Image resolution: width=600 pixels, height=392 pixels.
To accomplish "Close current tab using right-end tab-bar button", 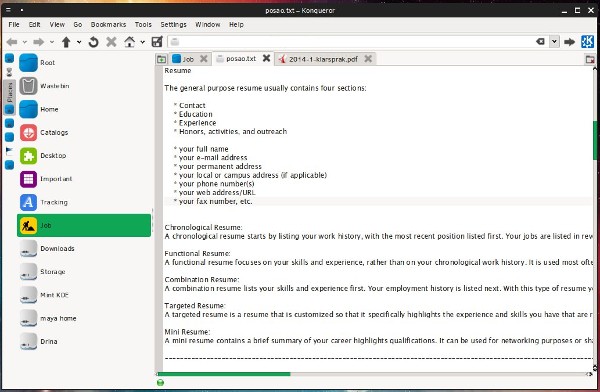I will pos(590,59).
